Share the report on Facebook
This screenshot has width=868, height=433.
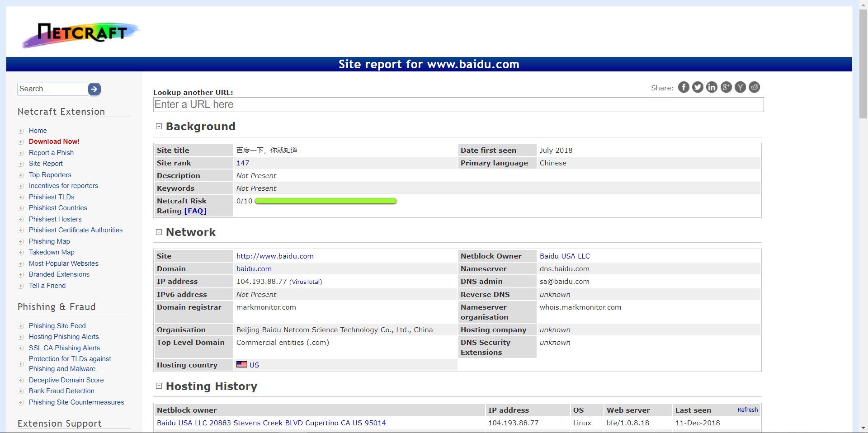tap(684, 87)
